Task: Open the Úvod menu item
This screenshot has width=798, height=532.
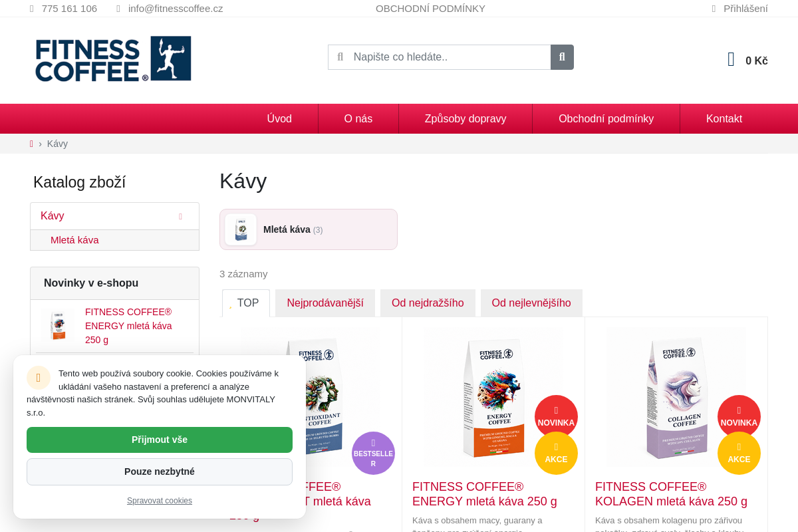Action: (279, 118)
